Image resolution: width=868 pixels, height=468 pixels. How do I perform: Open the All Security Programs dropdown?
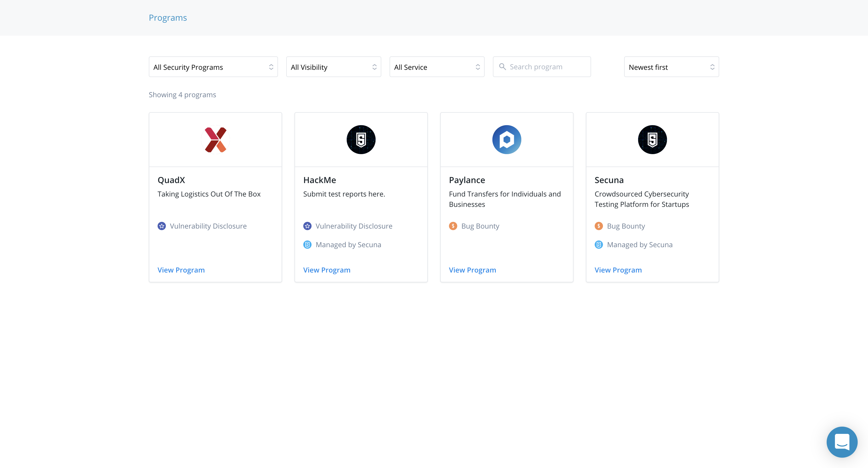[x=213, y=67]
